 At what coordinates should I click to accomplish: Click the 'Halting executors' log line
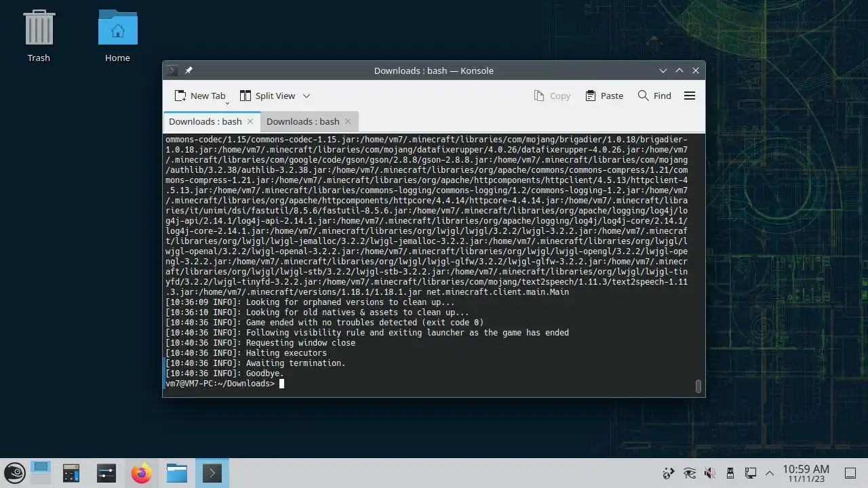coord(246,353)
